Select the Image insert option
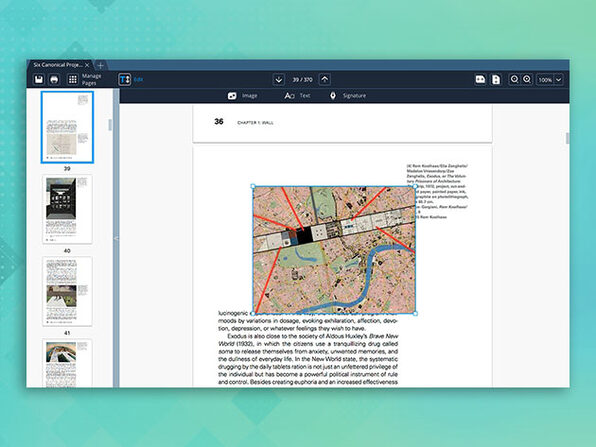This screenshot has height=447, width=596. pyautogui.click(x=250, y=96)
